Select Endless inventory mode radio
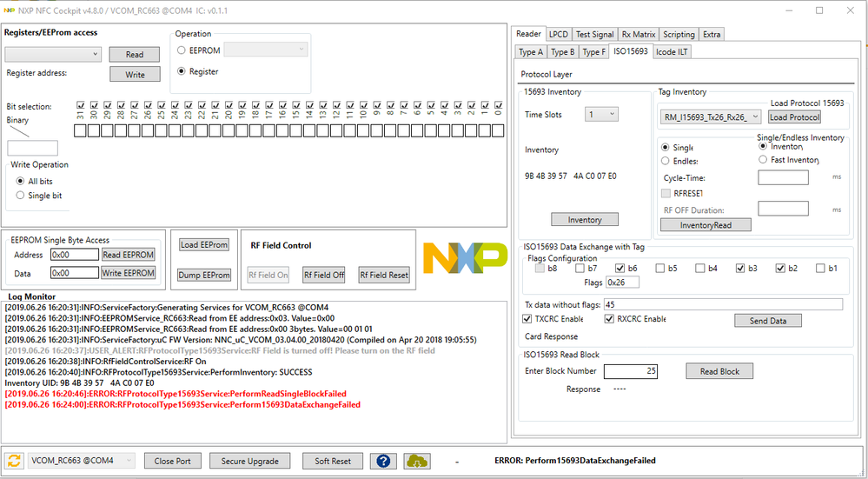This screenshot has width=868, height=479. coord(666,161)
